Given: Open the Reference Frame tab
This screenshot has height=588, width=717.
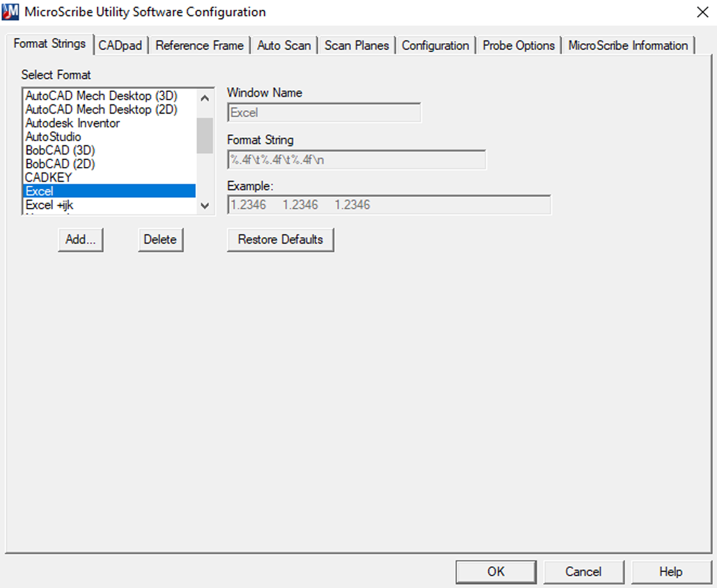Looking at the screenshot, I should [199, 46].
